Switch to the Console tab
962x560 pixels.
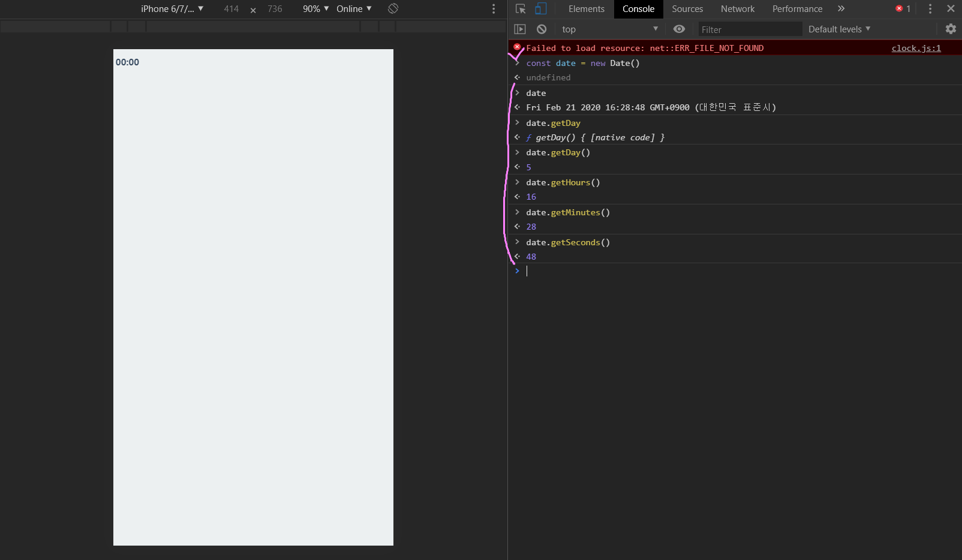[x=638, y=9]
